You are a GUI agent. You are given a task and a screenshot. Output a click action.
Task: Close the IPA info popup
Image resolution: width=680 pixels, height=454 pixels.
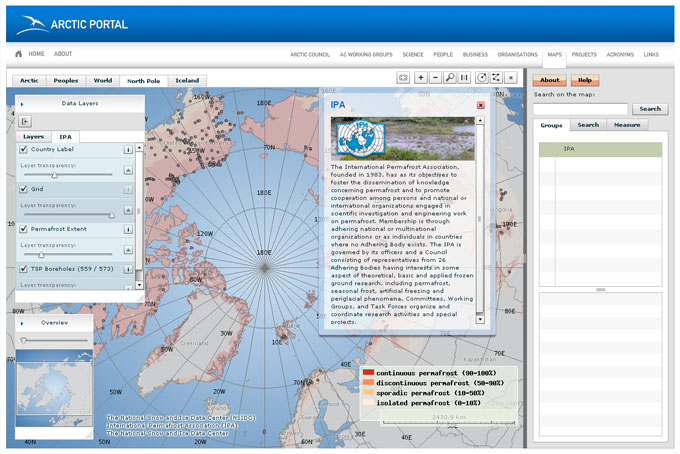(481, 105)
